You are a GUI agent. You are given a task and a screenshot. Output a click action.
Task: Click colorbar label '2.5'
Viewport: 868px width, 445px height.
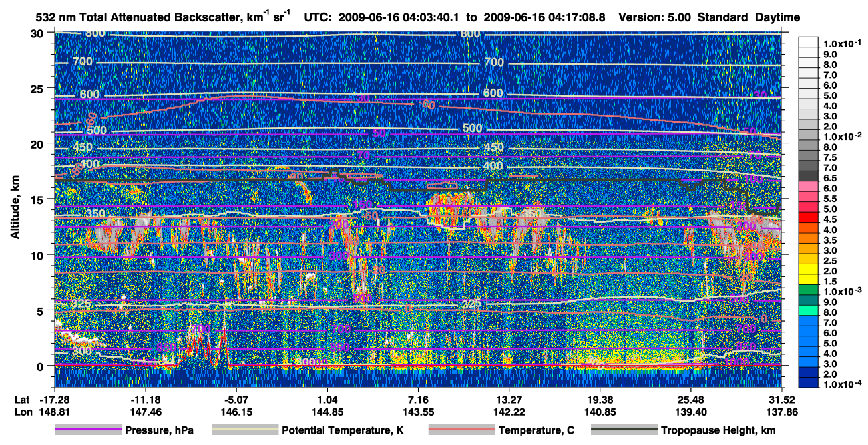(829, 261)
